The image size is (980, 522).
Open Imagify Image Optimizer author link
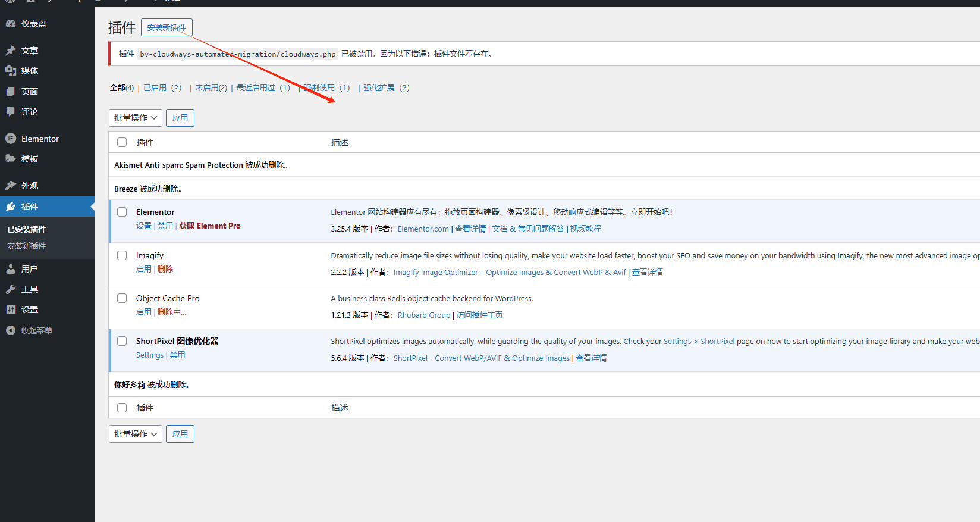[x=510, y=272]
